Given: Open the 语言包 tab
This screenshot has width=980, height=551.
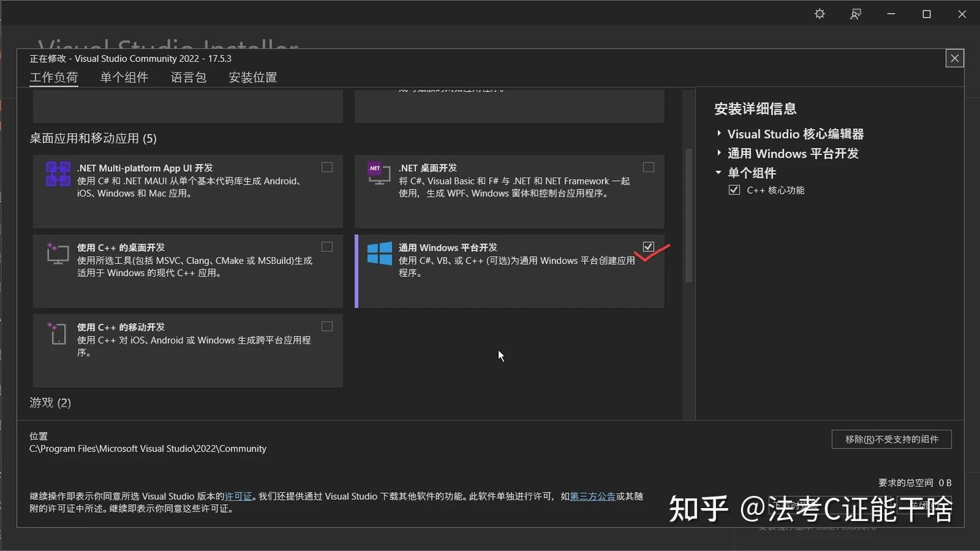Looking at the screenshot, I should click(189, 77).
